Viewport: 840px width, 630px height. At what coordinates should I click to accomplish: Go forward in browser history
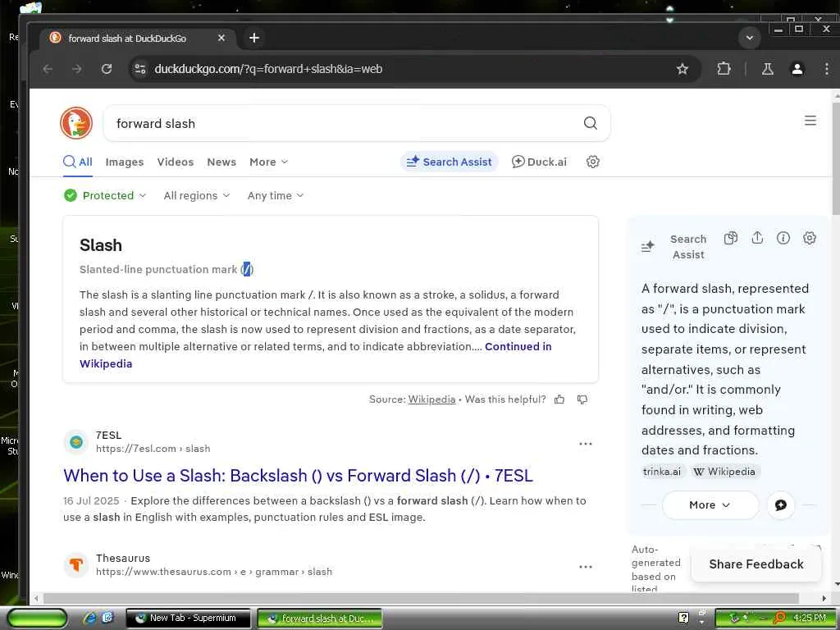(x=77, y=69)
